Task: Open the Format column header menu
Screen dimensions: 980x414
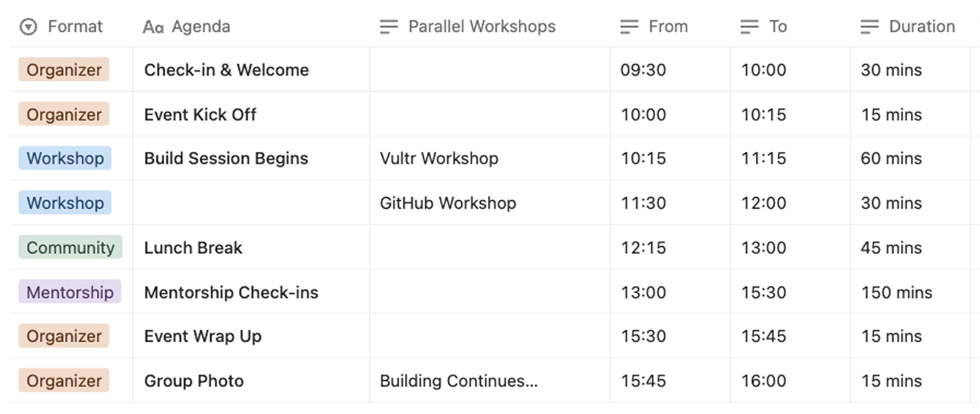Action: pos(75,27)
